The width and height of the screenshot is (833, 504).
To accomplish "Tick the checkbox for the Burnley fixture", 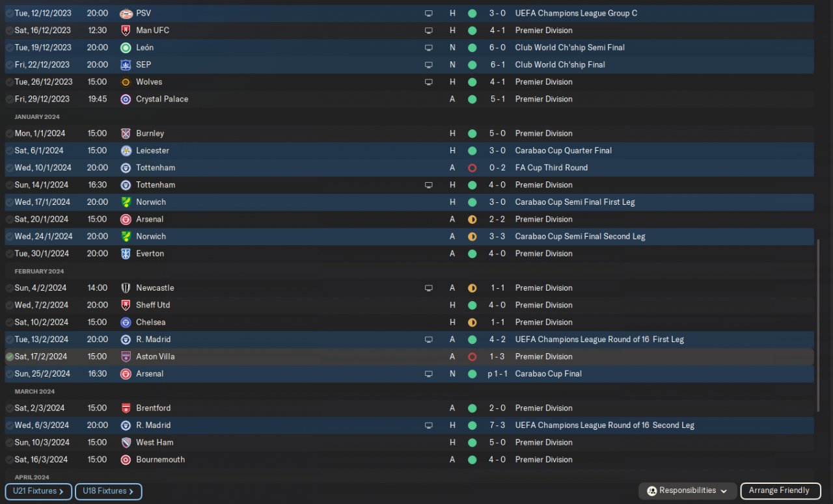I will point(9,133).
